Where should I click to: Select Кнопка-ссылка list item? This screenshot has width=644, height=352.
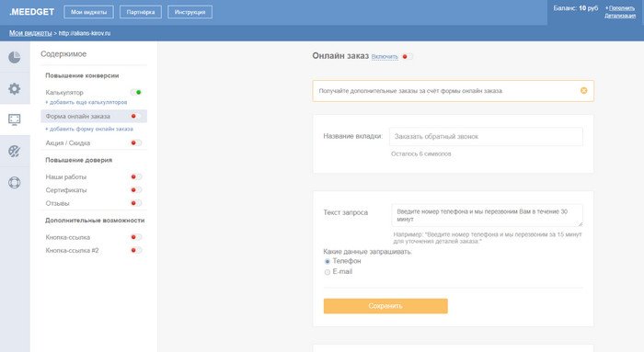pyautogui.click(x=68, y=237)
